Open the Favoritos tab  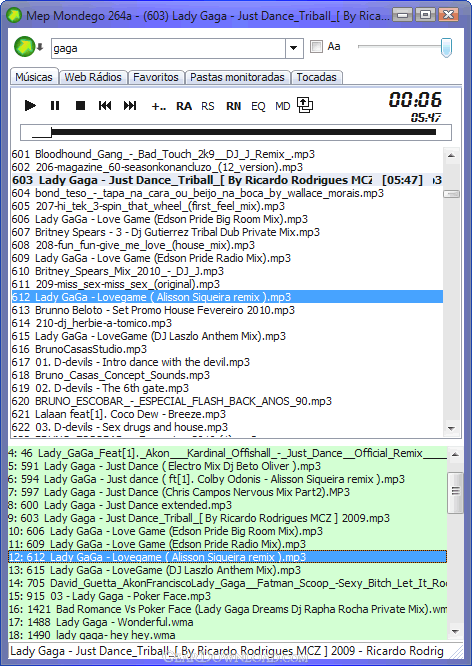tap(156, 77)
